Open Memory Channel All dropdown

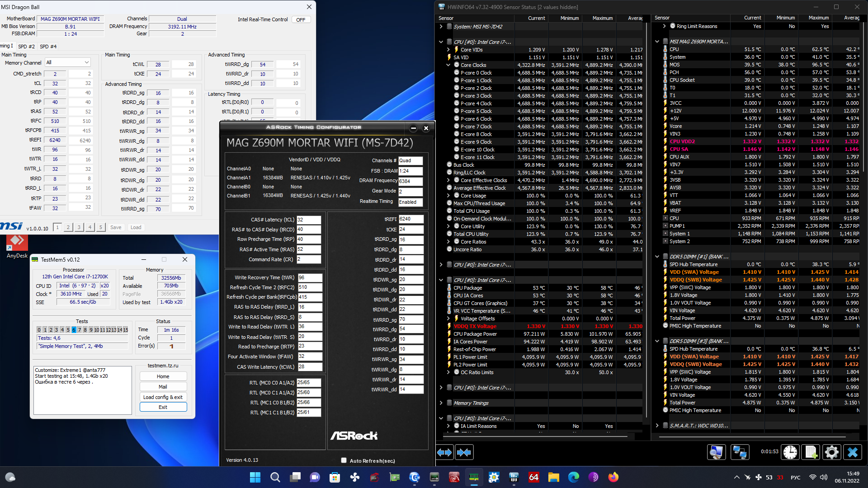click(x=67, y=62)
